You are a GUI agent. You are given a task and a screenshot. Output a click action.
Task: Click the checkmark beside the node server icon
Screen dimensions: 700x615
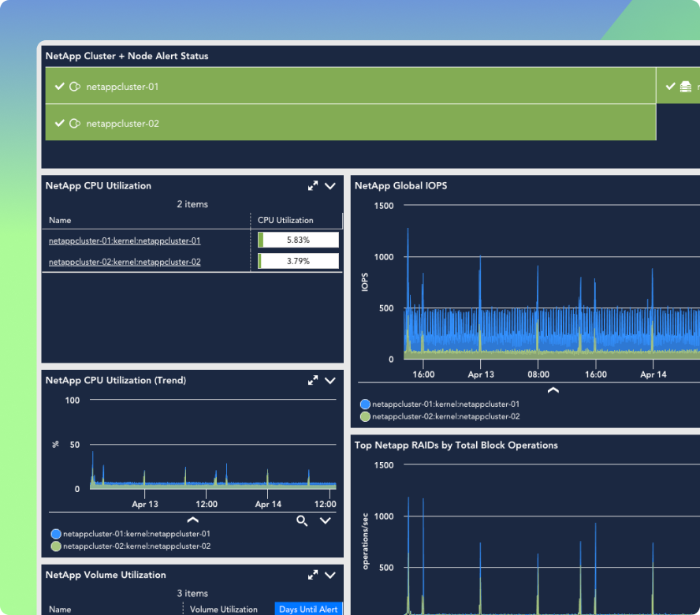click(x=670, y=86)
